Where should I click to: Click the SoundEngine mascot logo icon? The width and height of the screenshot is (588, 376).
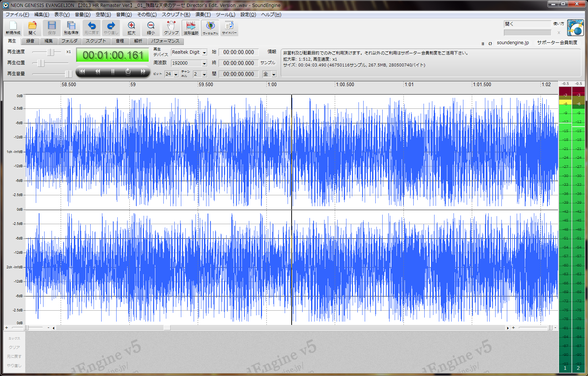[x=575, y=28]
